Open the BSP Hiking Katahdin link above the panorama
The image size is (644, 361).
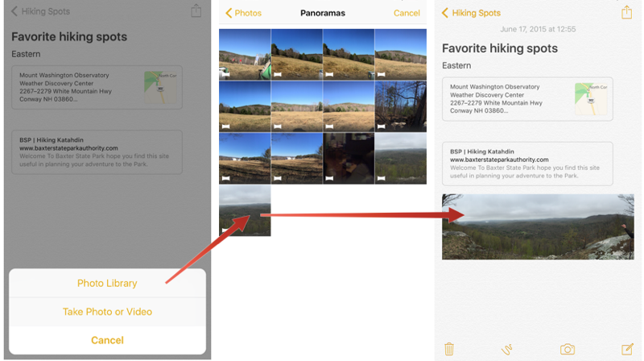click(x=527, y=164)
